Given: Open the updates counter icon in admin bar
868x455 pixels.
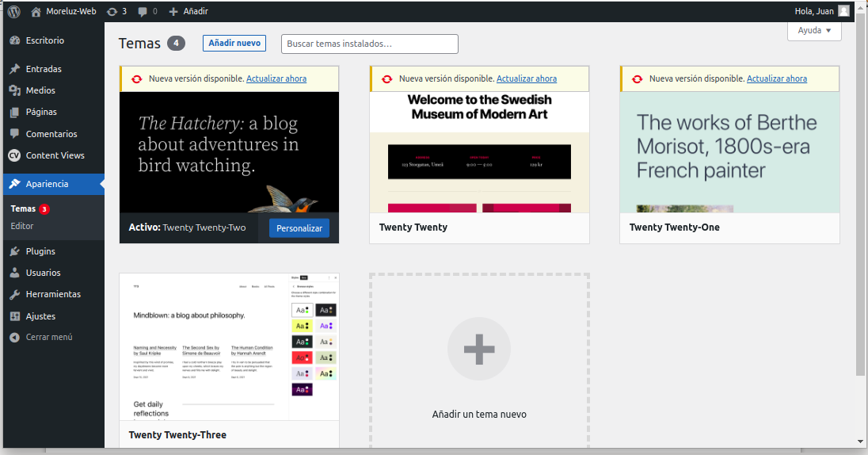Looking at the screenshot, I should click(112, 11).
